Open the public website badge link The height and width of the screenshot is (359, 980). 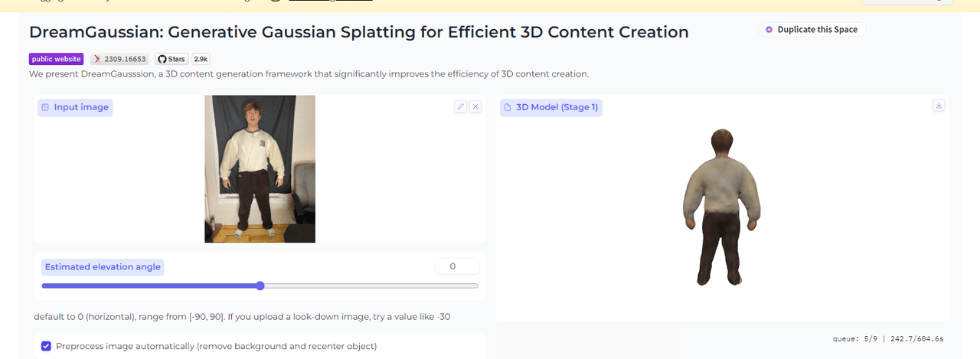[x=57, y=59]
